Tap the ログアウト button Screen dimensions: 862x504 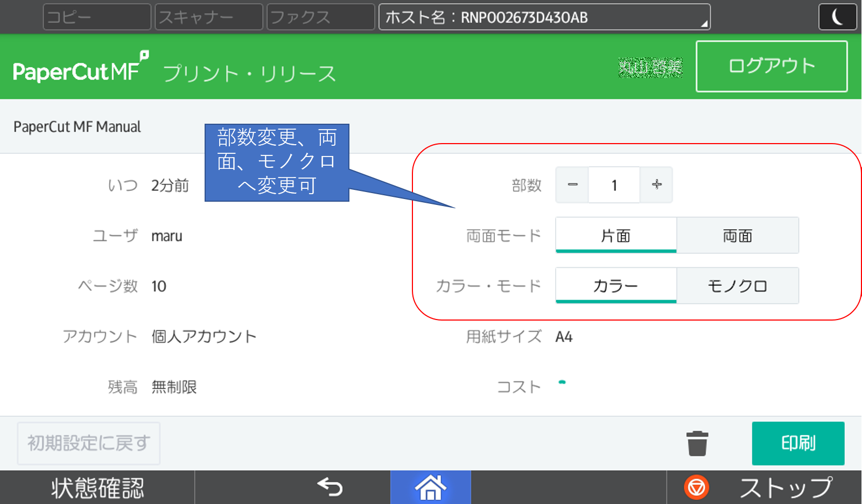point(772,66)
